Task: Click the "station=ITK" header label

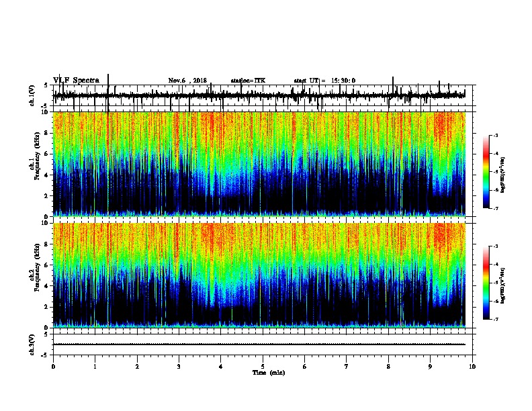Action: (x=248, y=81)
